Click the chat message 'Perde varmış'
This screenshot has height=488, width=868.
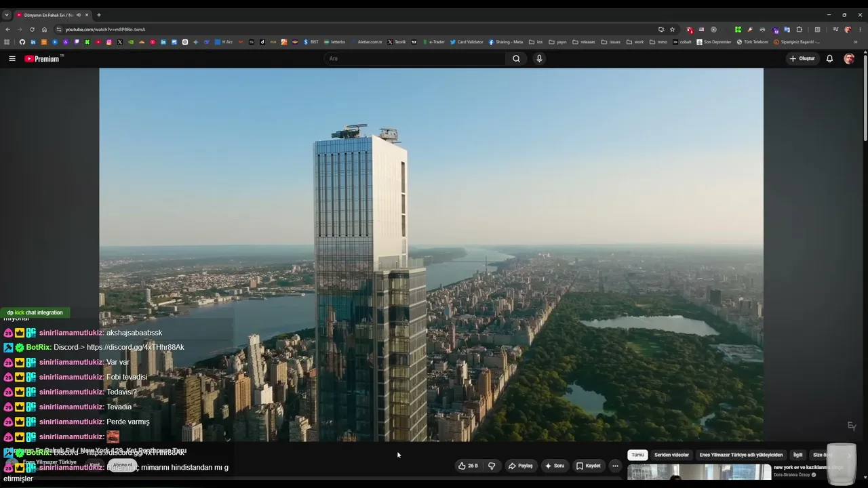[128, 422]
